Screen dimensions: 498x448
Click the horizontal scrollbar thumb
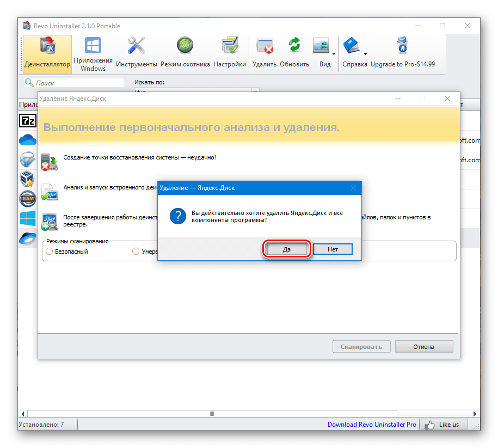(212, 414)
